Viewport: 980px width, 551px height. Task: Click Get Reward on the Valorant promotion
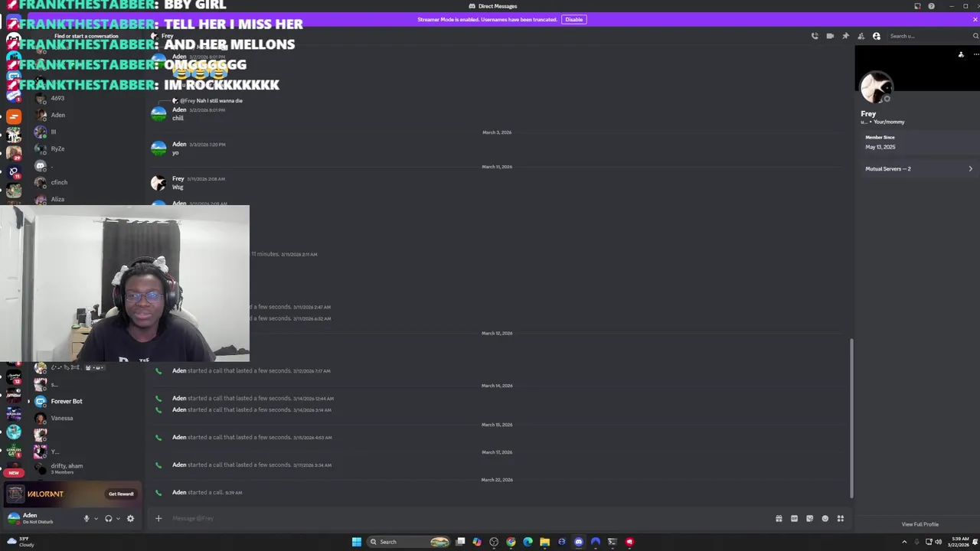coord(121,494)
